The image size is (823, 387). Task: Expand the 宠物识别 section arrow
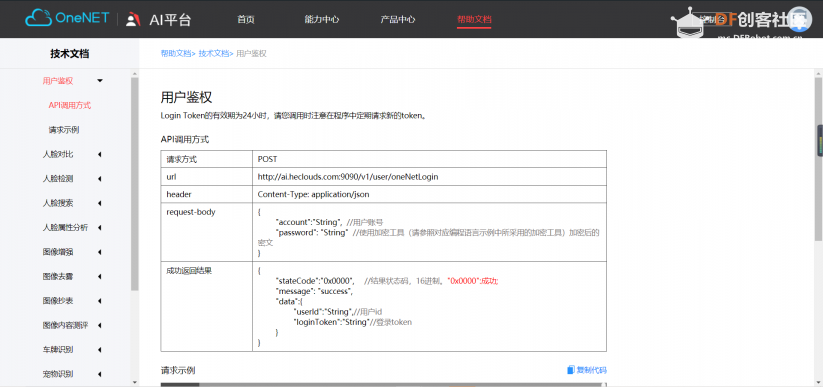click(100, 374)
